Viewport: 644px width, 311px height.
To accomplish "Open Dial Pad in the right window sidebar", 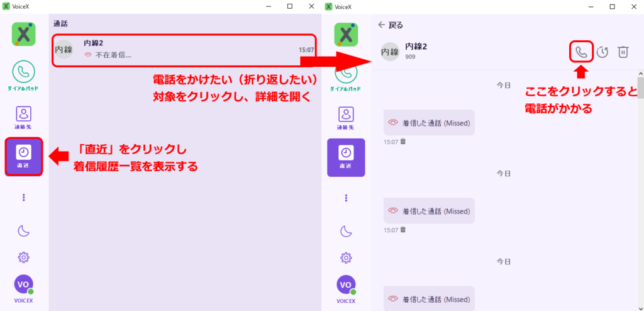I will click(345, 76).
